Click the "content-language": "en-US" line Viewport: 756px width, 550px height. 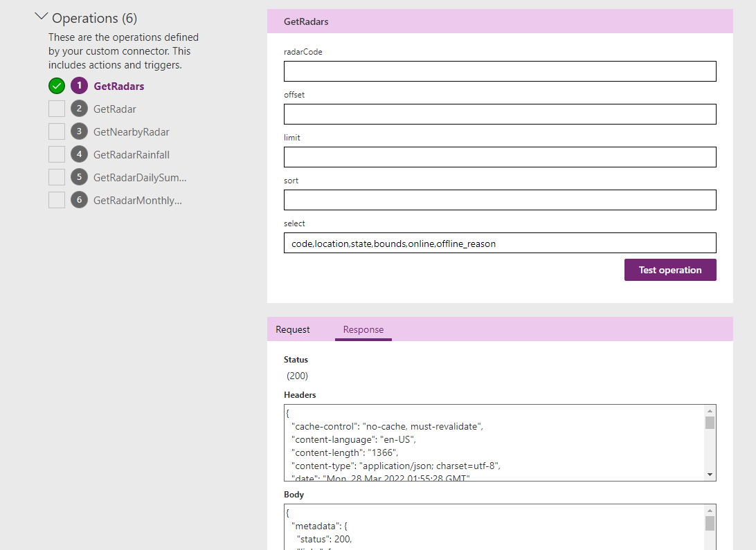(353, 440)
